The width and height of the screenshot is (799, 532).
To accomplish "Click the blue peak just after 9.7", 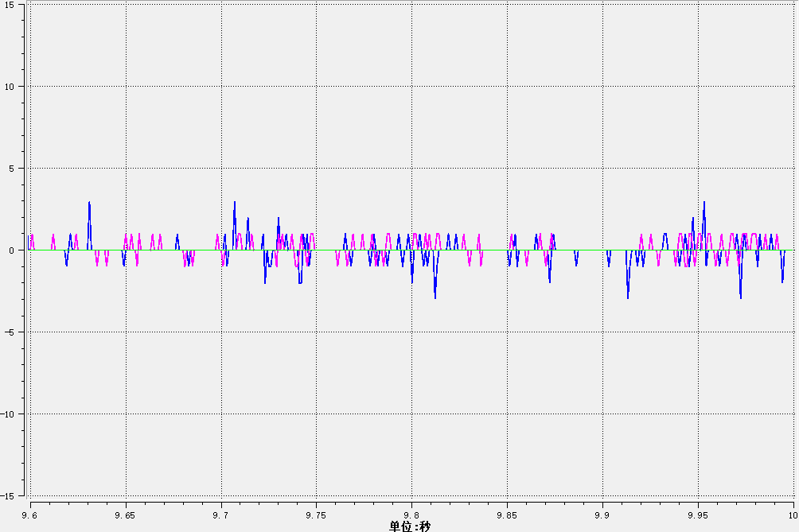I will tap(234, 204).
